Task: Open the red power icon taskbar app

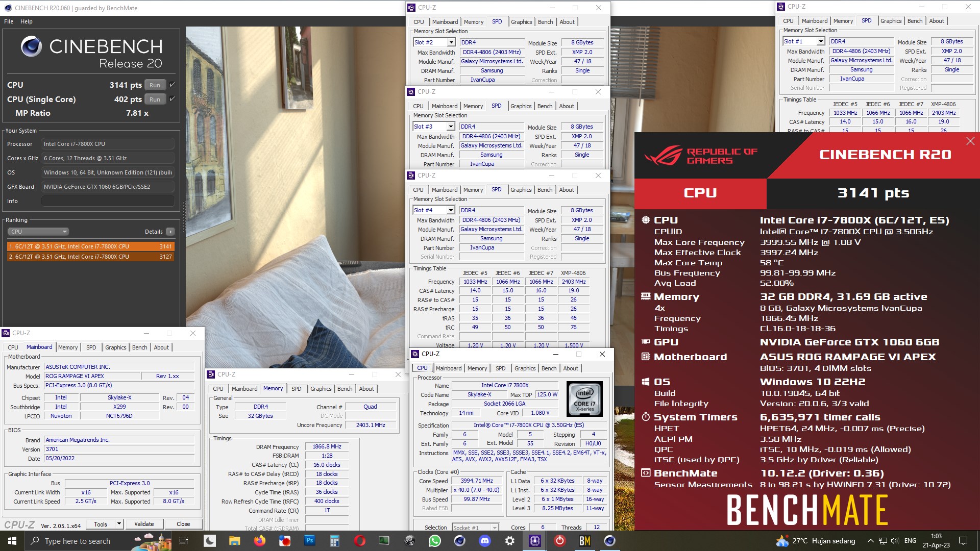Action: click(560, 541)
